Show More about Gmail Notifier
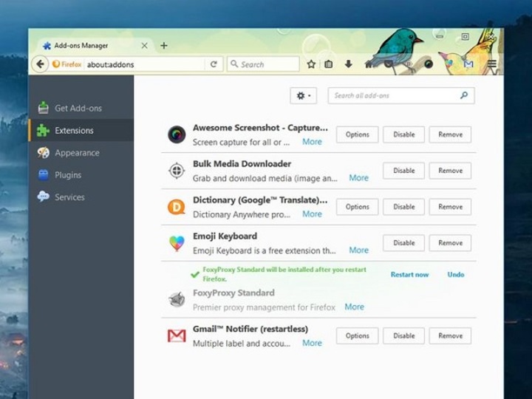The height and width of the screenshot is (399, 532). (x=312, y=343)
